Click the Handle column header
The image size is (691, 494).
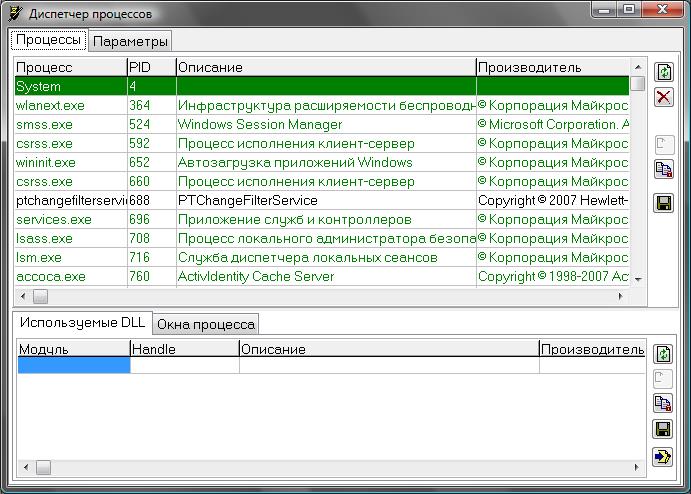tap(185, 349)
